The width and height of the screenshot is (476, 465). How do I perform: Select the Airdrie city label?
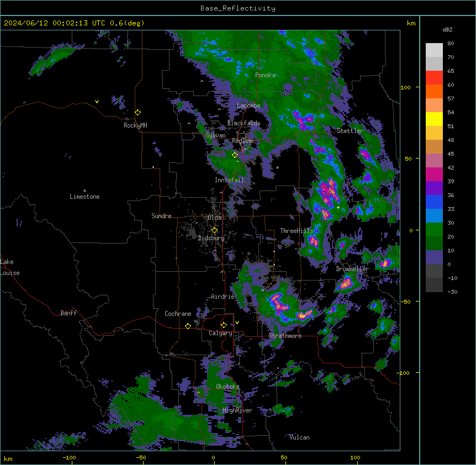[223, 297]
